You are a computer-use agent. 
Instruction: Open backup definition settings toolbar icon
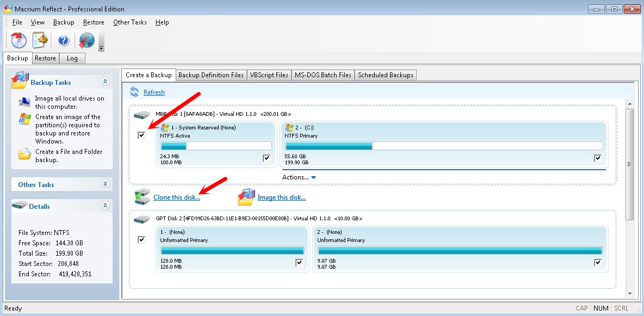(41, 40)
